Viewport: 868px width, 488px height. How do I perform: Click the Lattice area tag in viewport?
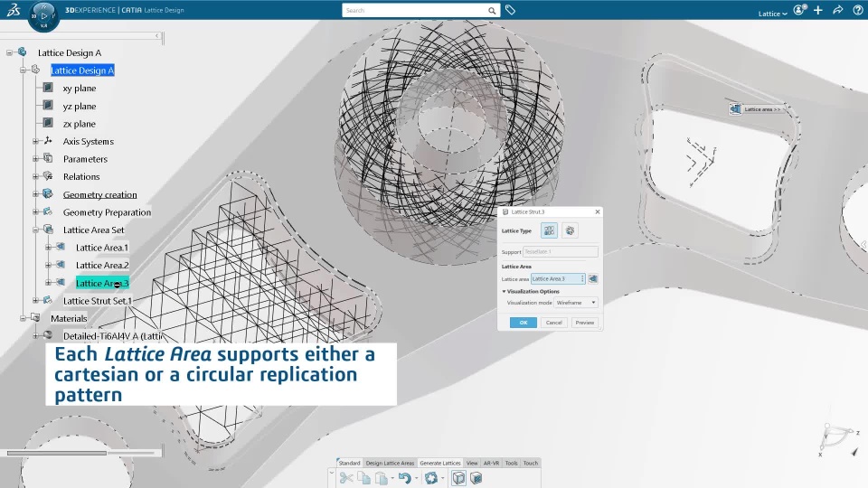point(758,109)
